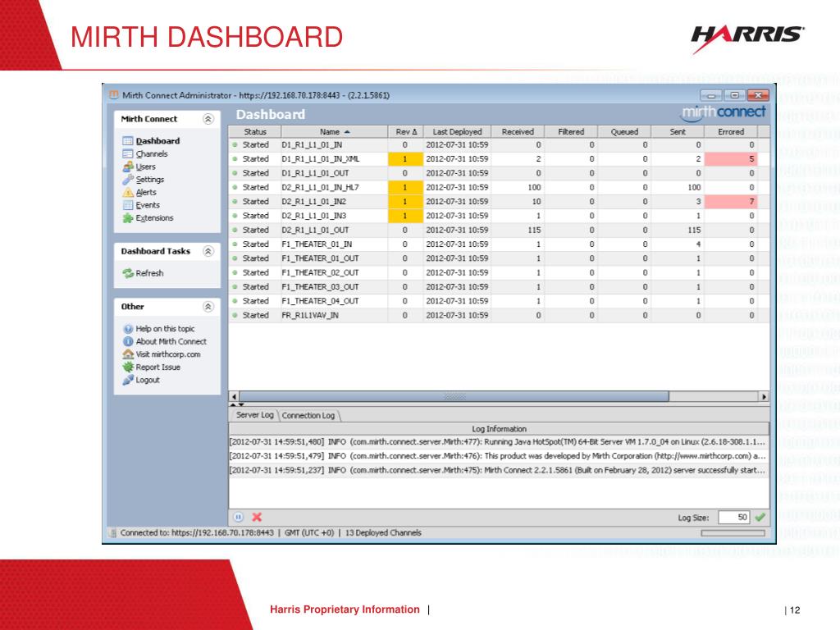Sort by the Errored column header
This screenshot has width=840, height=630.
tap(731, 132)
